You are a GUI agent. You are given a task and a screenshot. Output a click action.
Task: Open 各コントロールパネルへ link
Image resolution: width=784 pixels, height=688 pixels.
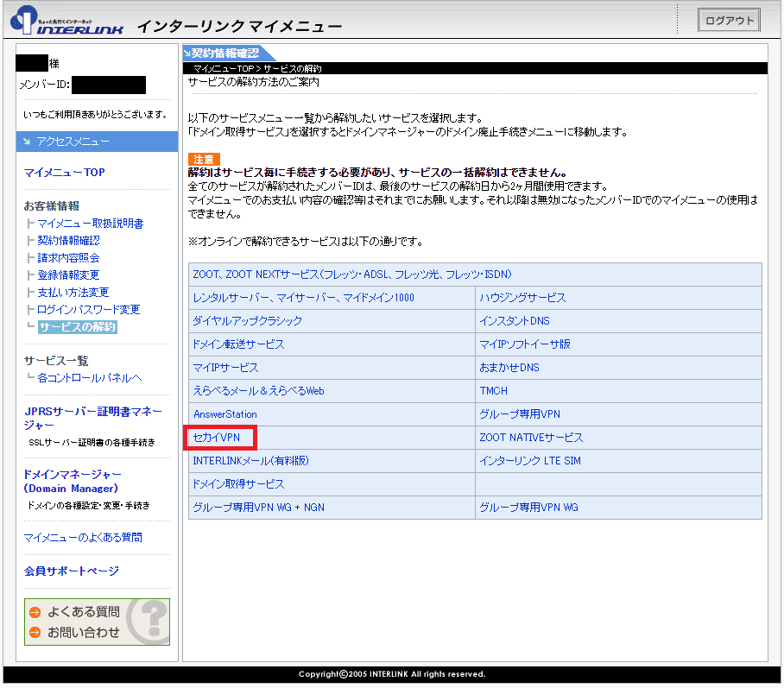90,378
